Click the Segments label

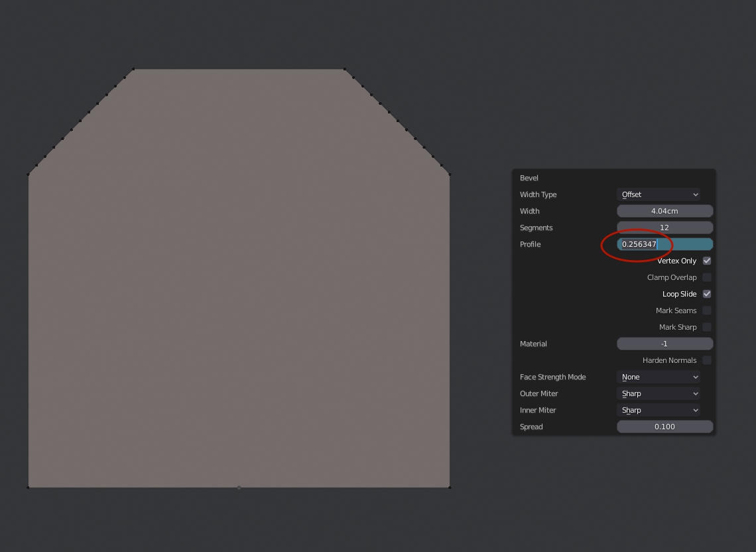pos(536,228)
